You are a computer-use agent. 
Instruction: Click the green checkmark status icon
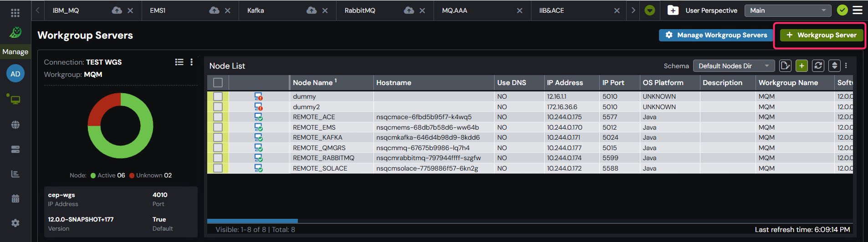(842, 10)
